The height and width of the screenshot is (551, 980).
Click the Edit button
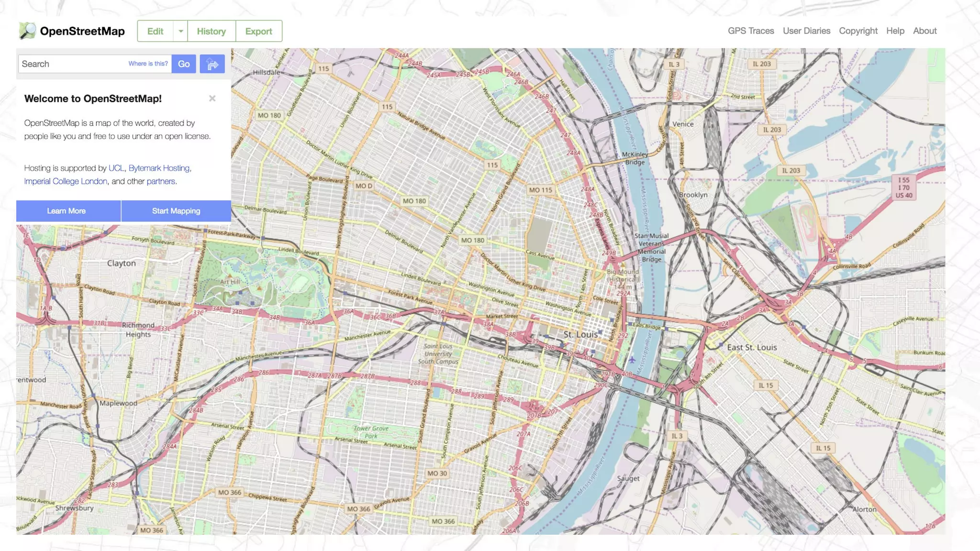coord(155,31)
